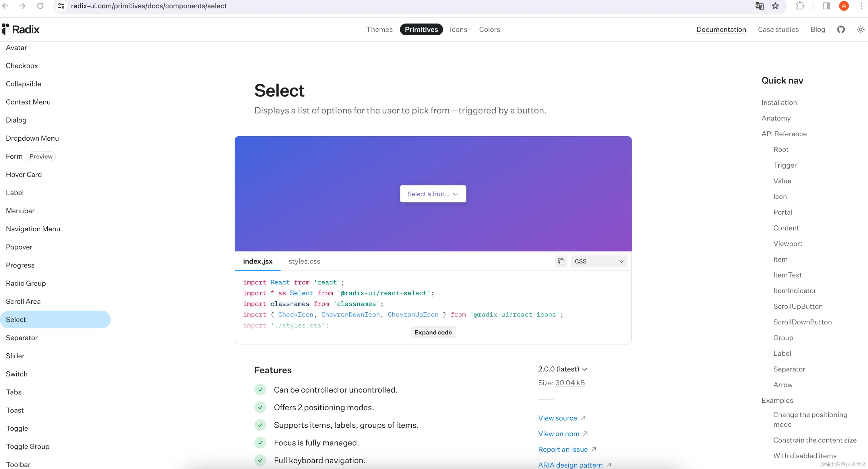This screenshot has height=469, width=868.
Task: Open Navigation Menu in the sidebar
Action: pyautogui.click(x=33, y=229)
